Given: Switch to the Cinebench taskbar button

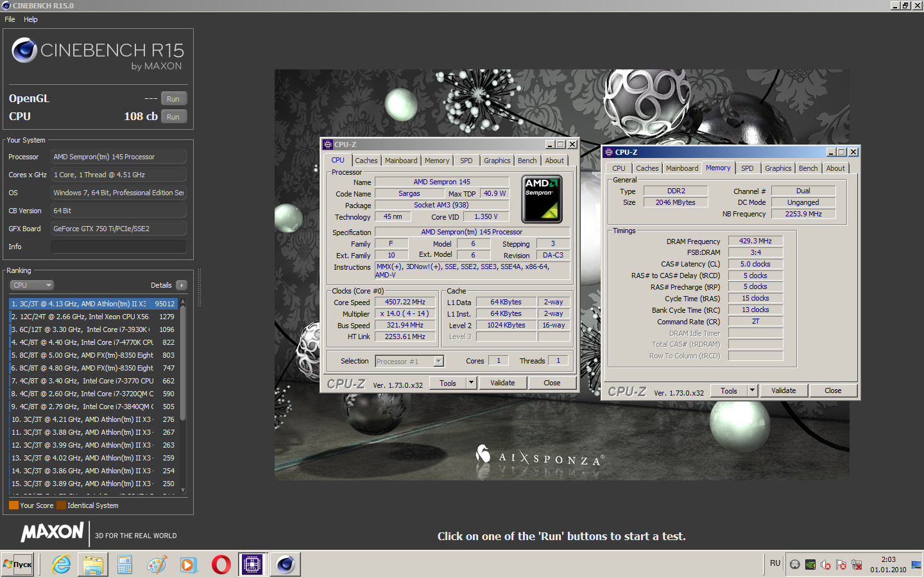Looking at the screenshot, I should click(x=285, y=565).
